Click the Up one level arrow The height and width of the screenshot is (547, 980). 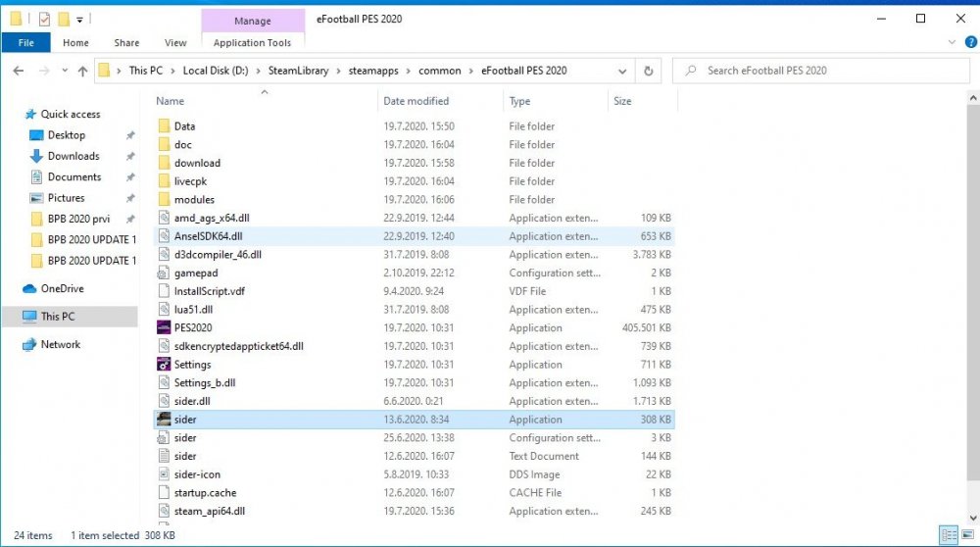pos(82,72)
